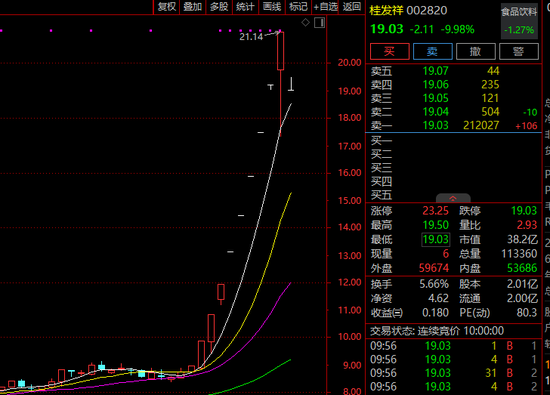Click the 21.14 high price marker
This screenshot has width=550, height=395.
[251, 37]
